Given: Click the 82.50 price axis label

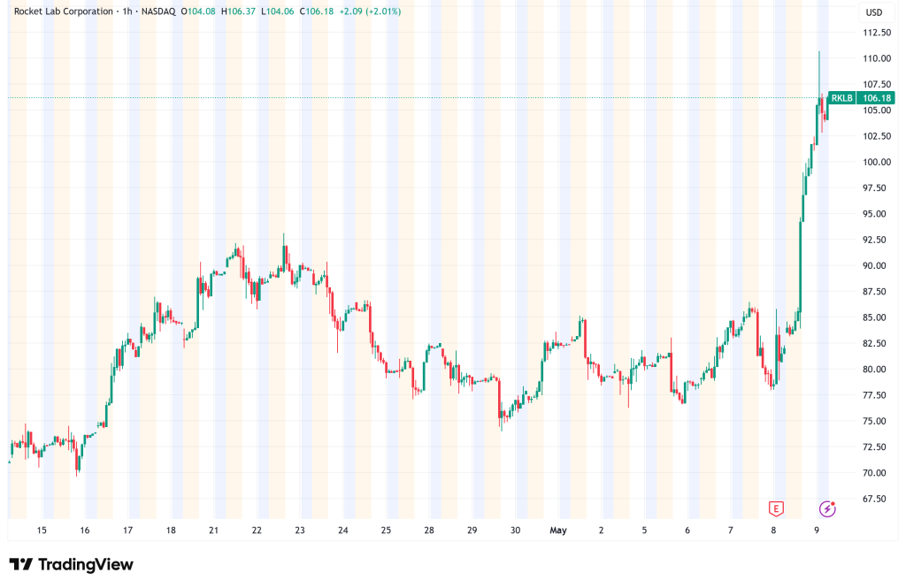Looking at the screenshot, I should point(875,343).
